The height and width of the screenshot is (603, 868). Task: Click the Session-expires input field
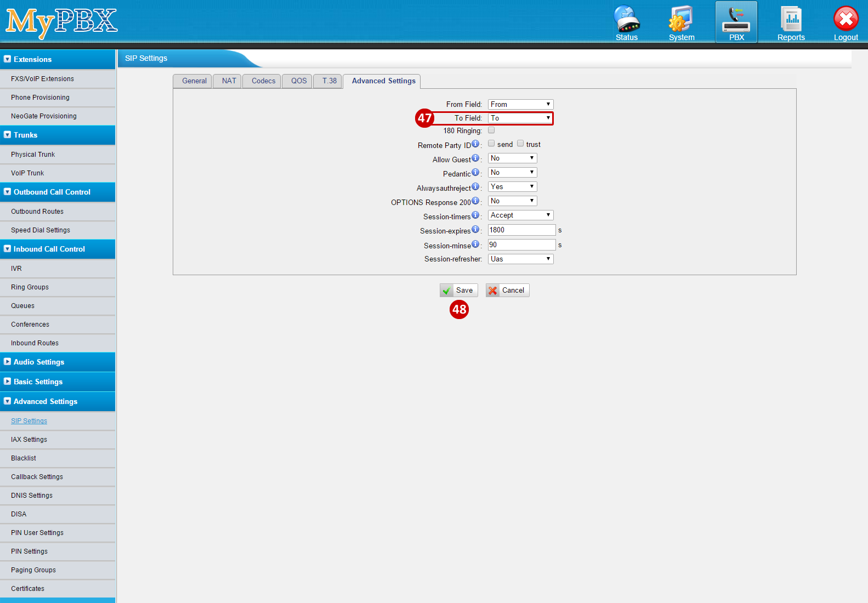pos(521,230)
